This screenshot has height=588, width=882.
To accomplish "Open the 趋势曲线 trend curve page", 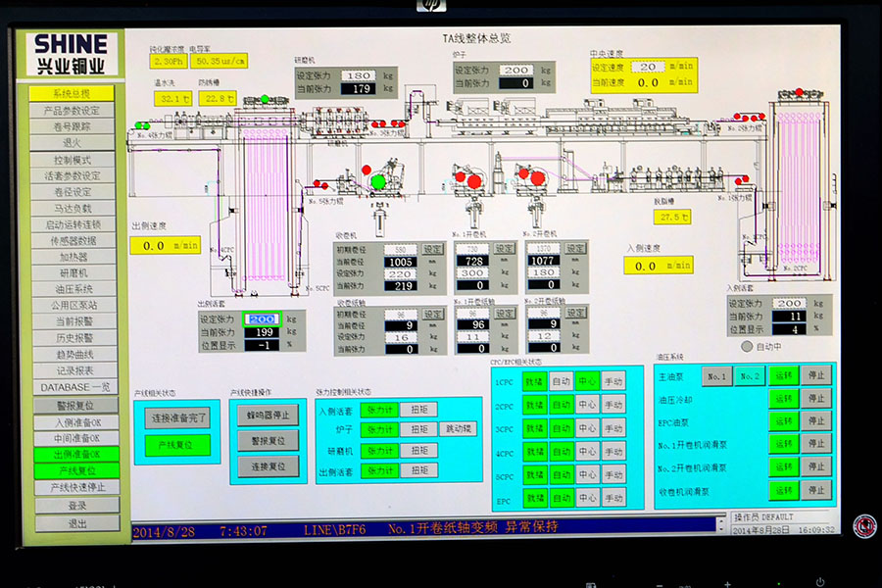I will pyautogui.click(x=73, y=354).
